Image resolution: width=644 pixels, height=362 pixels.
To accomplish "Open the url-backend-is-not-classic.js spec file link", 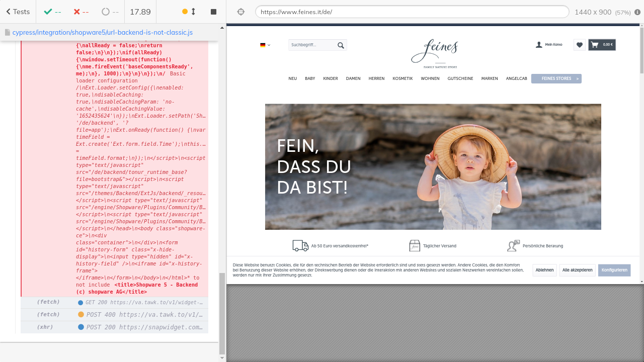I will coord(102,32).
